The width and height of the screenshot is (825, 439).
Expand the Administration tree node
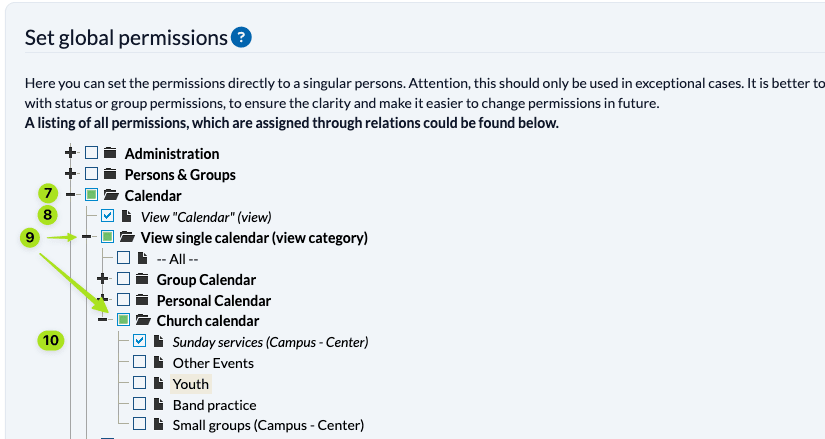(x=71, y=154)
